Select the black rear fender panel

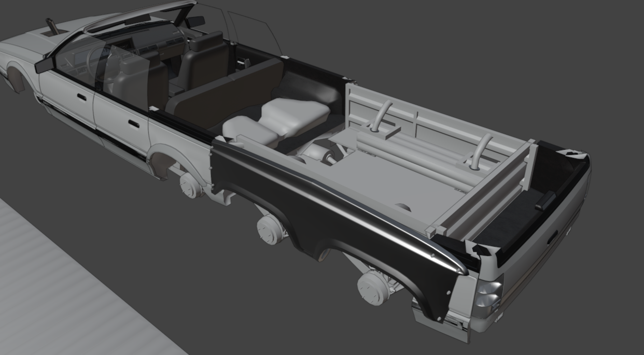tap(332, 218)
